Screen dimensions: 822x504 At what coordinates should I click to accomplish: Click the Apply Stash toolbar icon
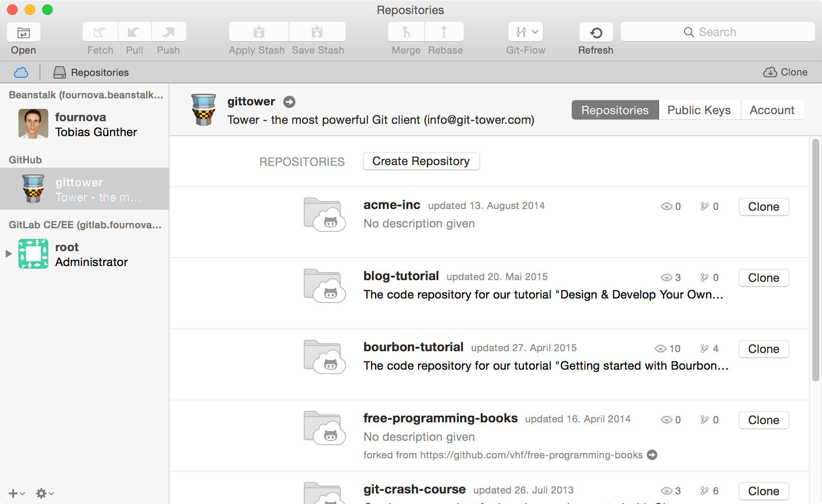(x=259, y=32)
